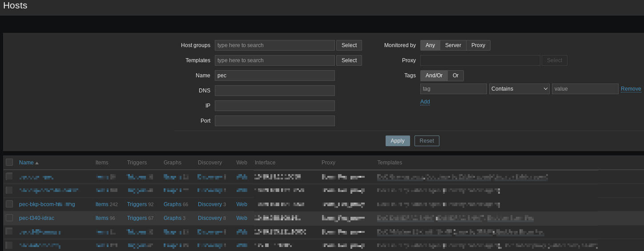Reset the host filter
Screen dimensions: 644x251
(x=427, y=141)
